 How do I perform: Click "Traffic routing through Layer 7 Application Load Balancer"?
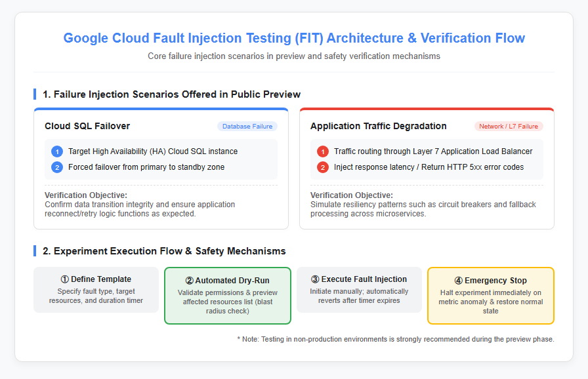(433, 151)
